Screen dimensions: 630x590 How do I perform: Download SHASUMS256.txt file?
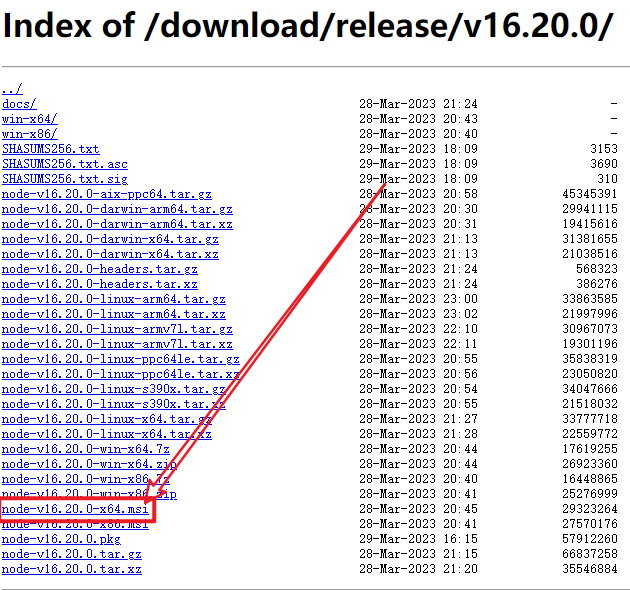pos(50,149)
